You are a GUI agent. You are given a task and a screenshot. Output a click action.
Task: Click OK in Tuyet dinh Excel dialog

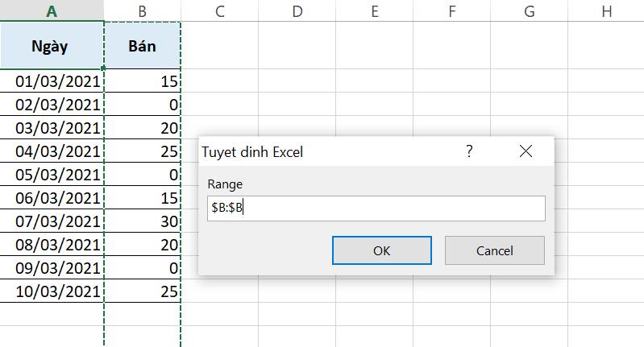click(382, 250)
